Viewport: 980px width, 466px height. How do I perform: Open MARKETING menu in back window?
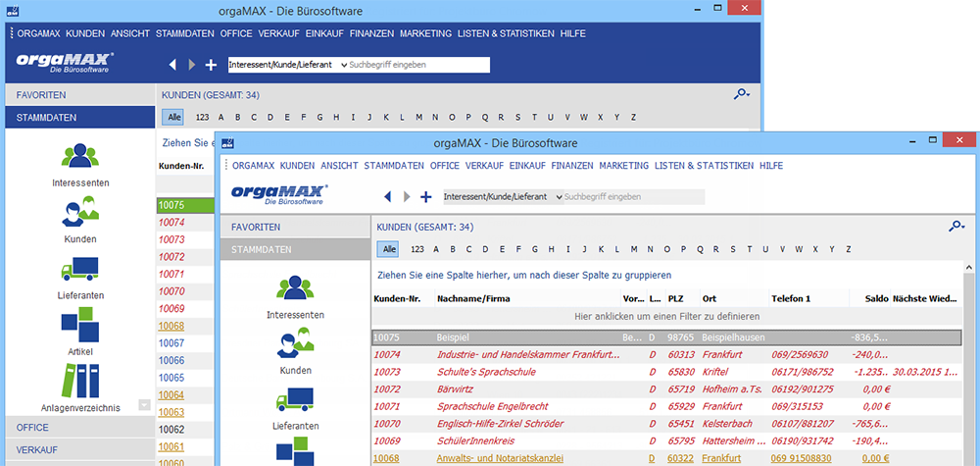(425, 33)
